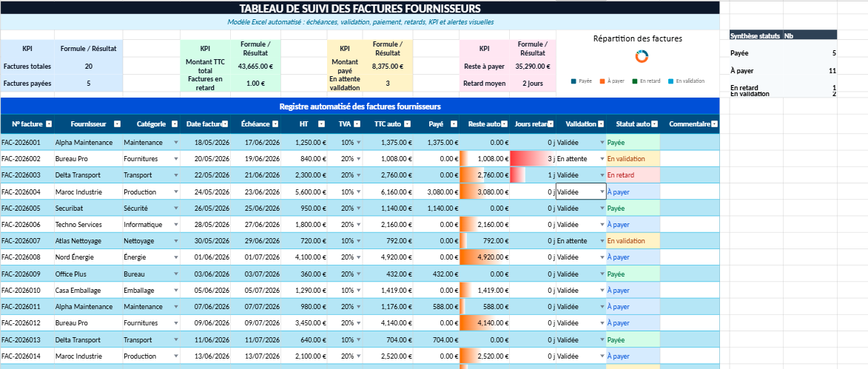
Task: Select the title Tableau de suivi des factures fournisseurs
Action: (x=360, y=7)
